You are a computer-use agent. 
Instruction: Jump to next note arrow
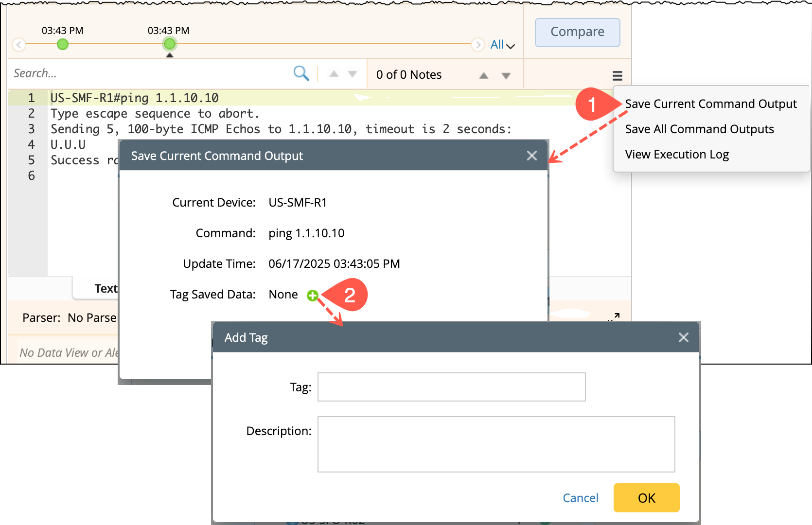(506, 75)
